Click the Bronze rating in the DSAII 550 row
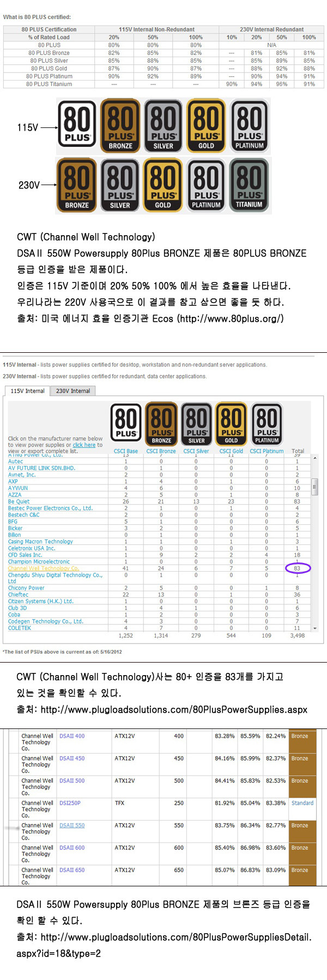The width and height of the screenshot is (327, 980). pos(300,825)
